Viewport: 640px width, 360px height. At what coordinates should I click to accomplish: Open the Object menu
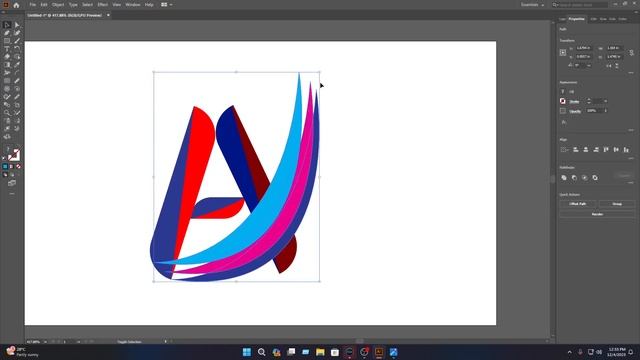[58, 5]
